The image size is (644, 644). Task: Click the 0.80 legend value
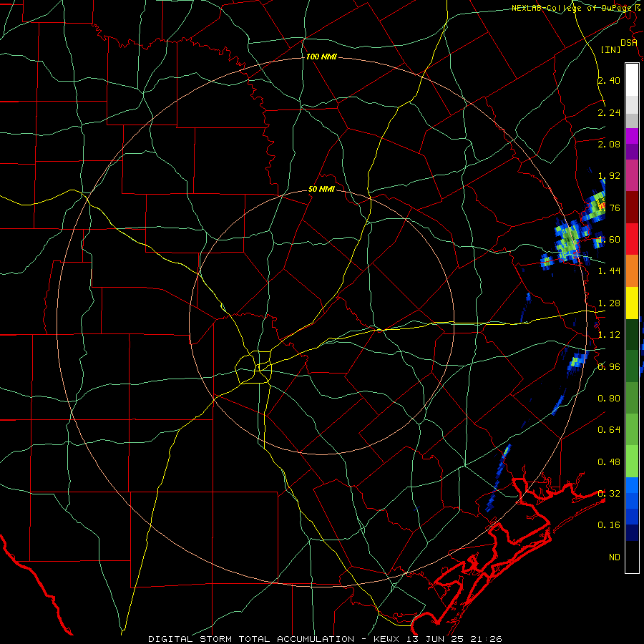(x=609, y=399)
